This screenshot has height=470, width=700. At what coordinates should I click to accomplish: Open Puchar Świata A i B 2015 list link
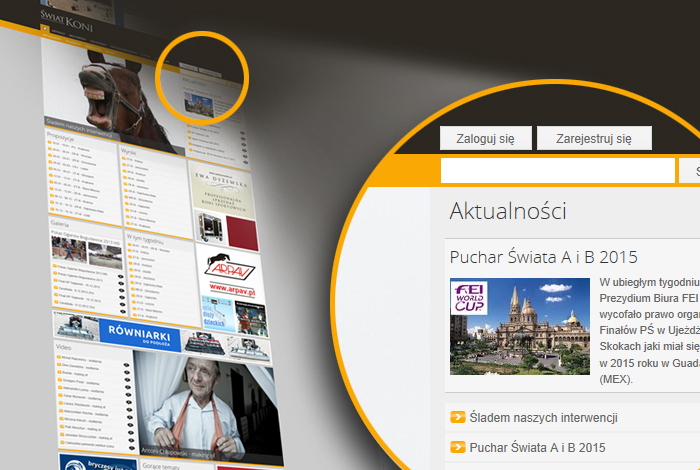pos(537,447)
